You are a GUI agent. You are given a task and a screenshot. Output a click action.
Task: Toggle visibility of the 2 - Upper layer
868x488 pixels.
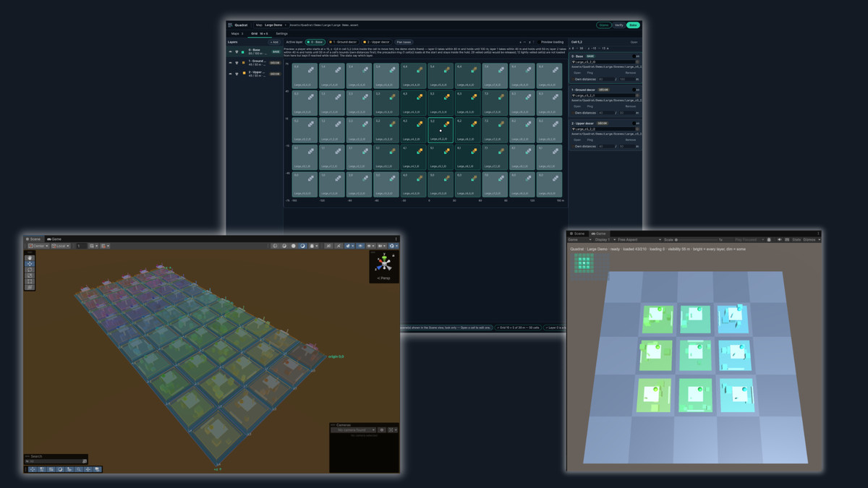point(231,73)
